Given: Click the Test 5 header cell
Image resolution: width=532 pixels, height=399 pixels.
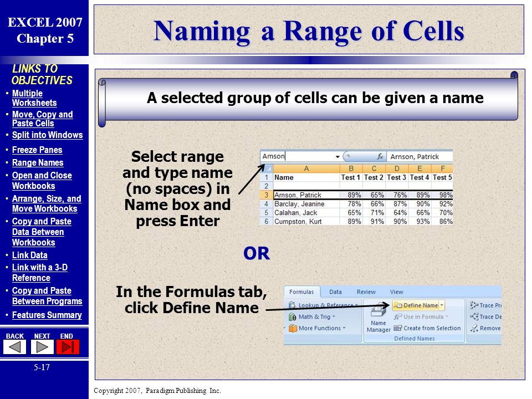Looking at the screenshot, I should (x=442, y=177).
